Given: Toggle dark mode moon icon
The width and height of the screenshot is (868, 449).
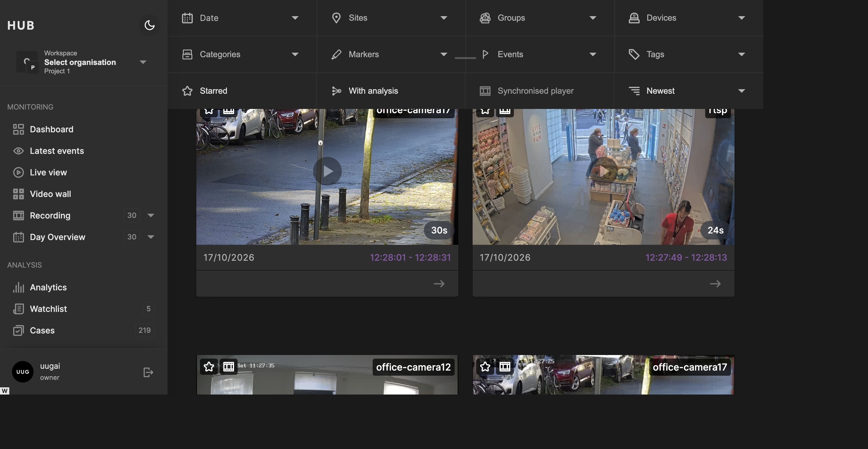Looking at the screenshot, I should pyautogui.click(x=149, y=25).
